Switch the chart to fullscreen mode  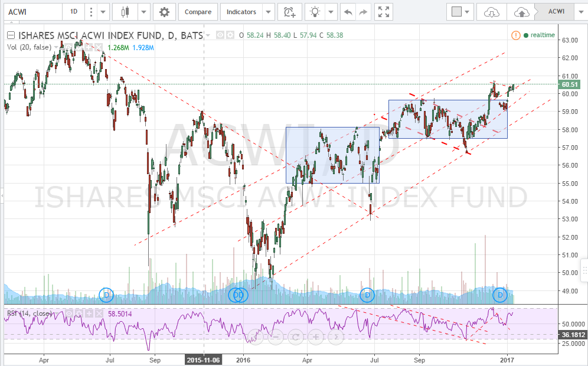tap(384, 12)
